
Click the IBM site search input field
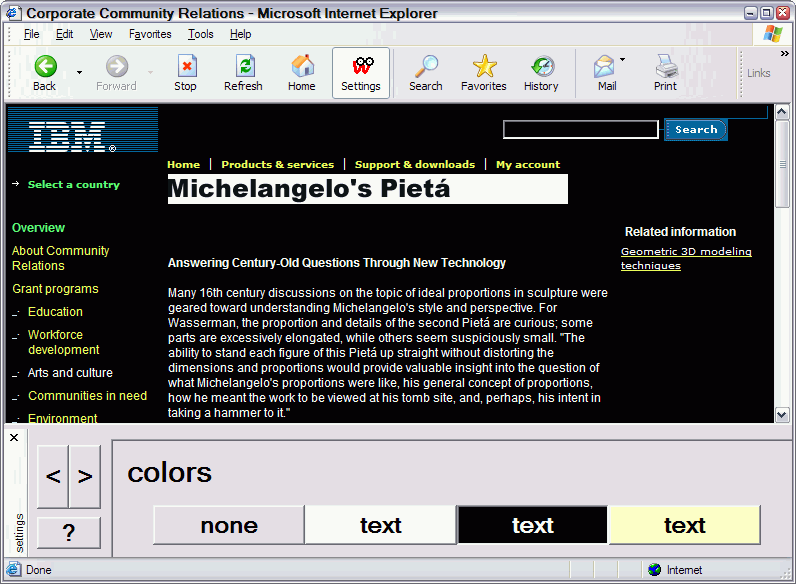point(580,130)
